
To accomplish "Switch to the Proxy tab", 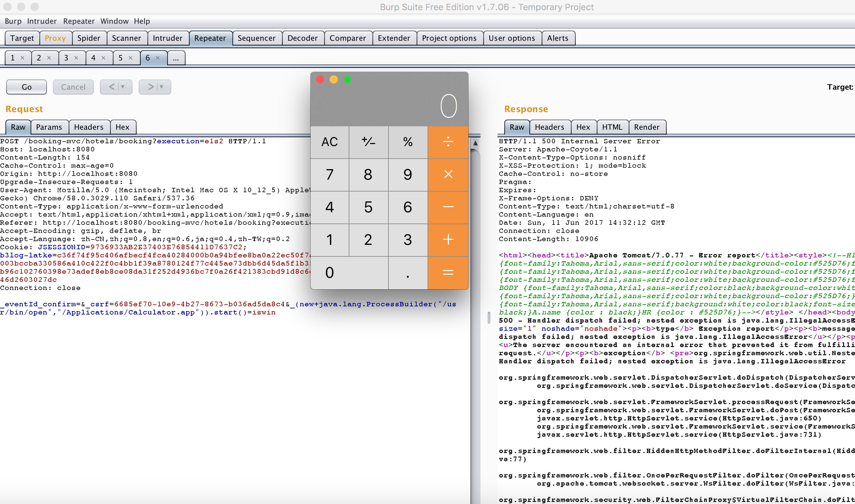I will click(x=55, y=38).
